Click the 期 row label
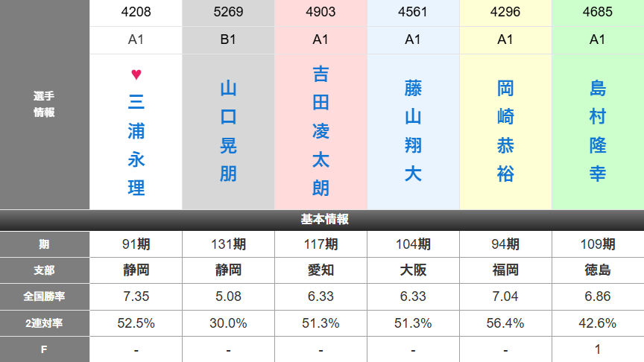 tap(45, 244)
